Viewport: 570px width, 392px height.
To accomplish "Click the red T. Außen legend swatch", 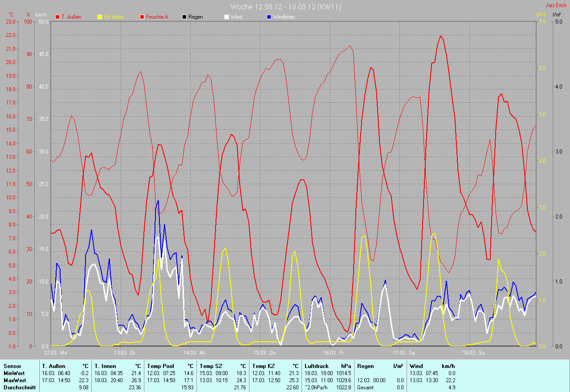I will pos(57,17).
